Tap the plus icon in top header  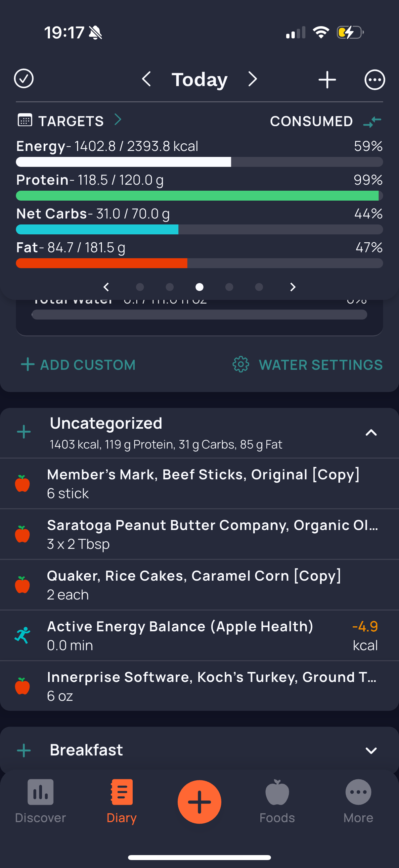(x=327, y=80)
